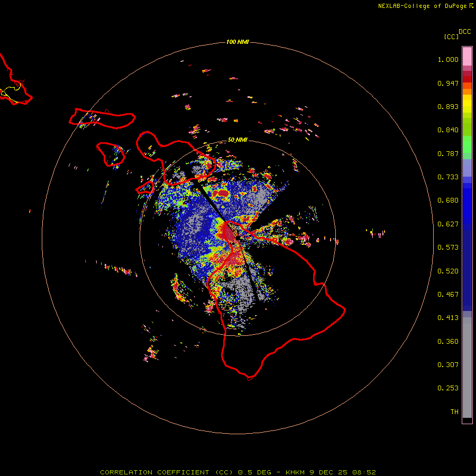
Task: Click the 0.627 color scale value
Action: point(448,224)
